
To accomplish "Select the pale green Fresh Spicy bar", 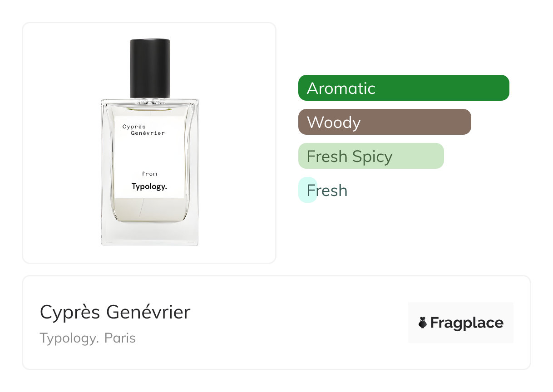I will click(x=371, y=156).
